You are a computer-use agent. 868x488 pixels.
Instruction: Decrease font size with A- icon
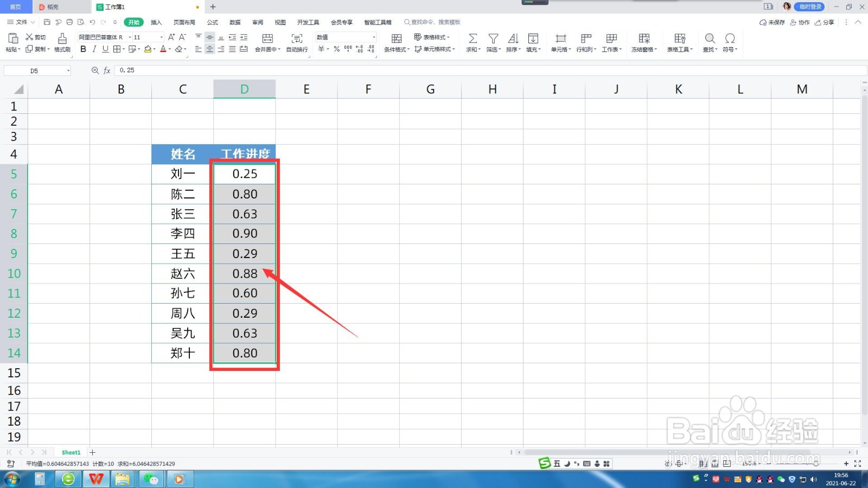click(x=182, y=37)
